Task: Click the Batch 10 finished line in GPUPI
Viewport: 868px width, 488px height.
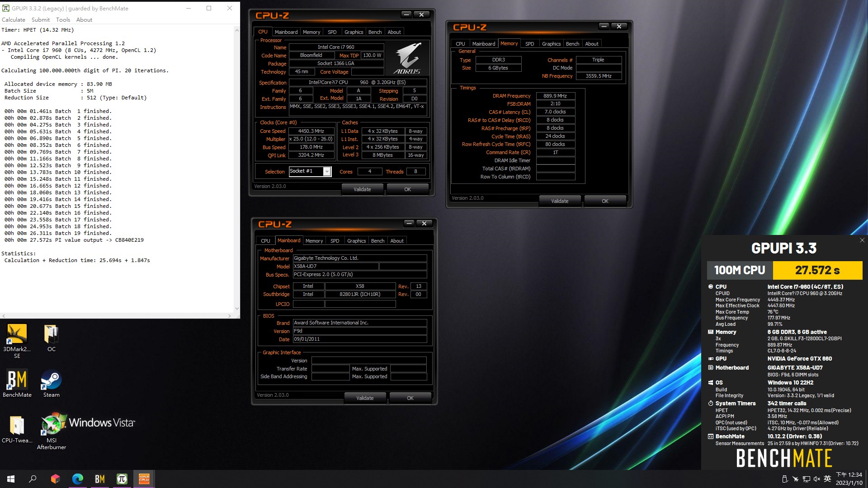Action: tap(58, 172)
